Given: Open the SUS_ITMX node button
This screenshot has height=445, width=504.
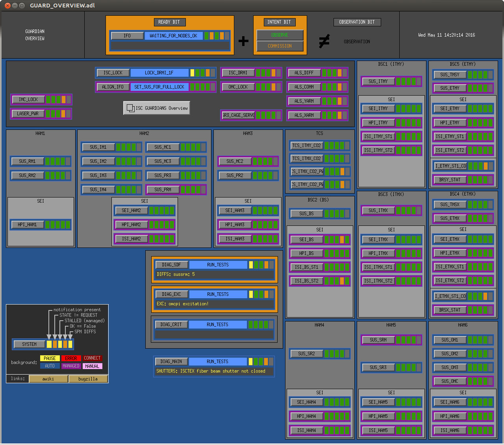Looking at the screenshot, I should [378, 210].
